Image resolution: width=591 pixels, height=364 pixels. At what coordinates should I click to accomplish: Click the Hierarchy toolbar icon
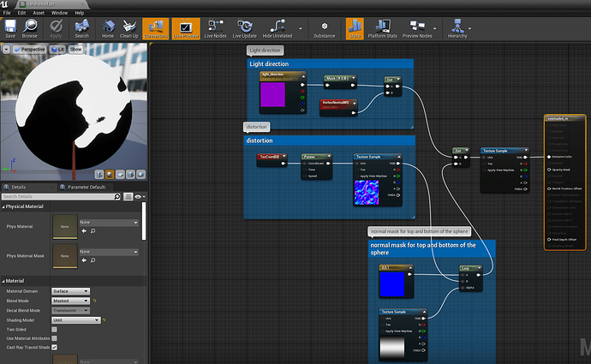pyautogui.click(x=457, y=28)
